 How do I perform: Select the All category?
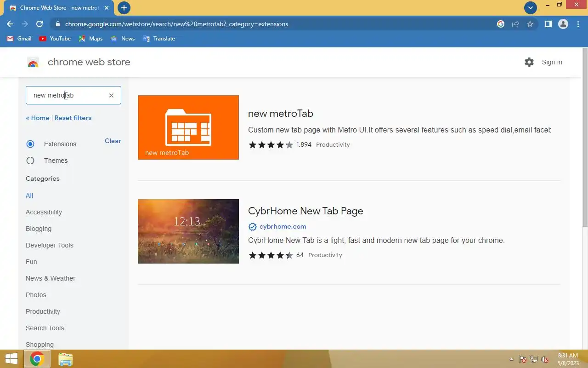[x=29, y=195]
